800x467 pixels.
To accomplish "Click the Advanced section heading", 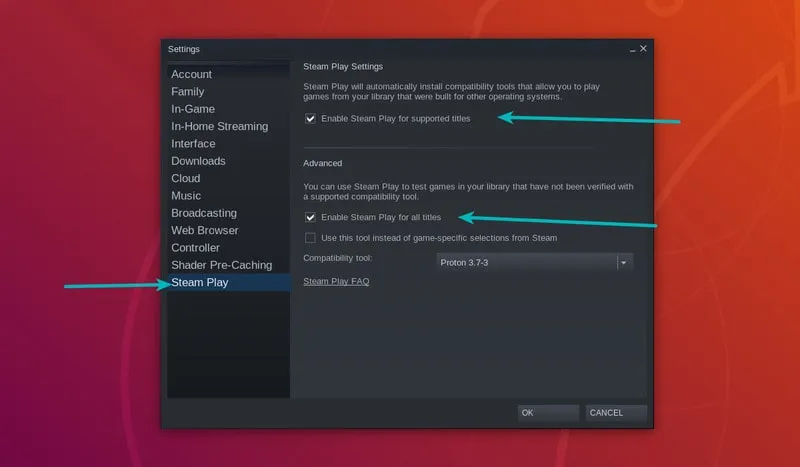I will click(x=322, y=163).
